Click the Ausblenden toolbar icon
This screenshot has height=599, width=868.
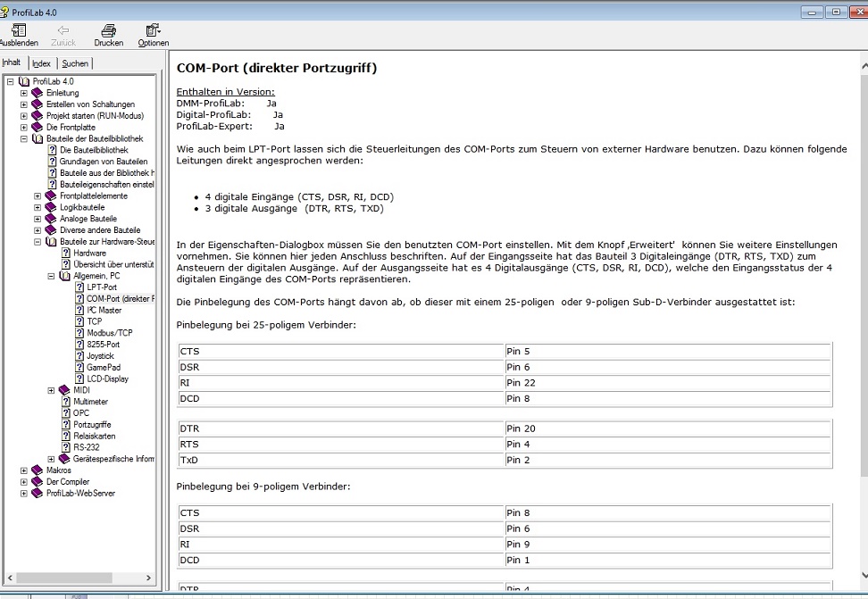pyautogui.click(x=18, y=29)
